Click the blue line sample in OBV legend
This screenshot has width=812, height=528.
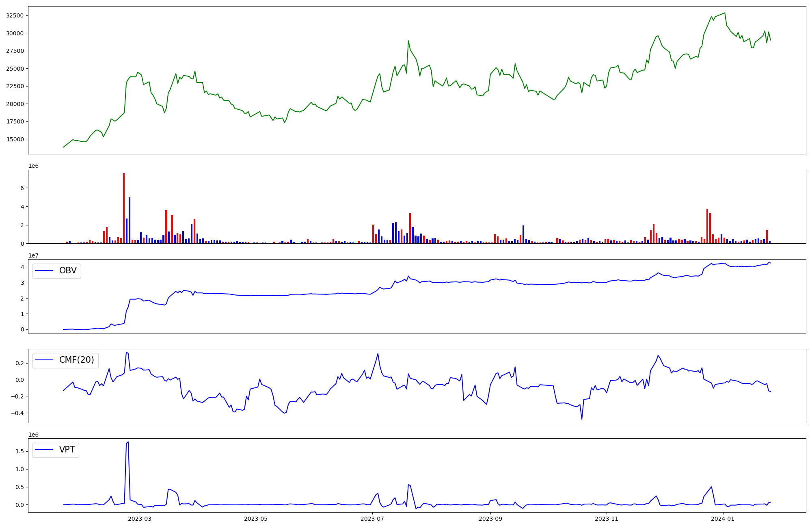(45, 271)
